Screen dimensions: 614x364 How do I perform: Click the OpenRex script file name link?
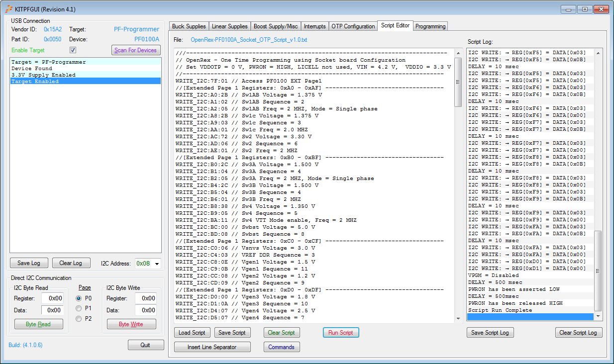tap(249, 40)
